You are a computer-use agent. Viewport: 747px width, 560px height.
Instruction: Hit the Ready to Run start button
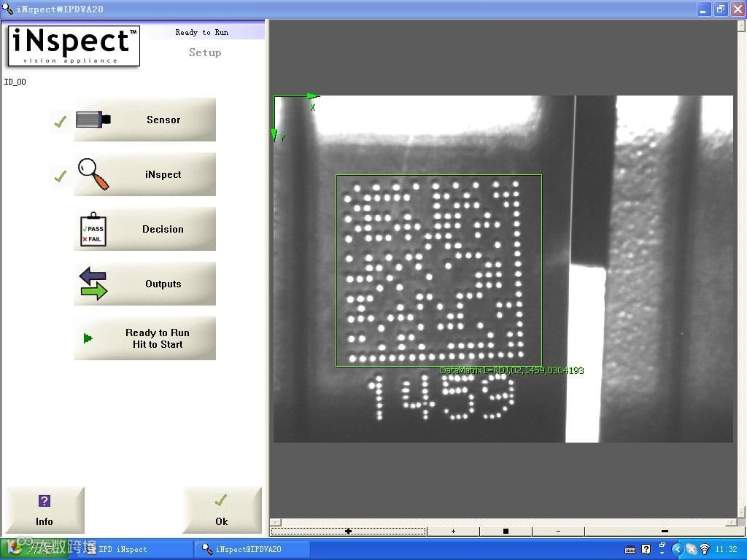coord(144,338)
